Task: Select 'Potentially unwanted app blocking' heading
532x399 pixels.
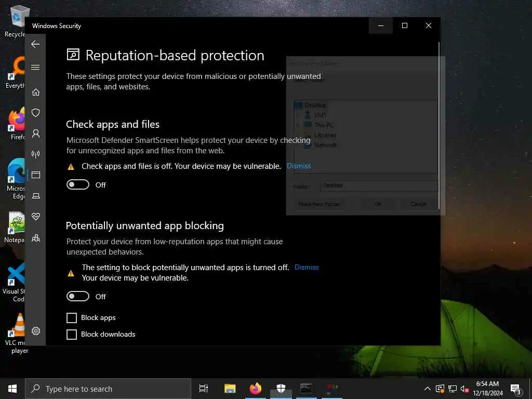Action: click(x=145, y=225)
